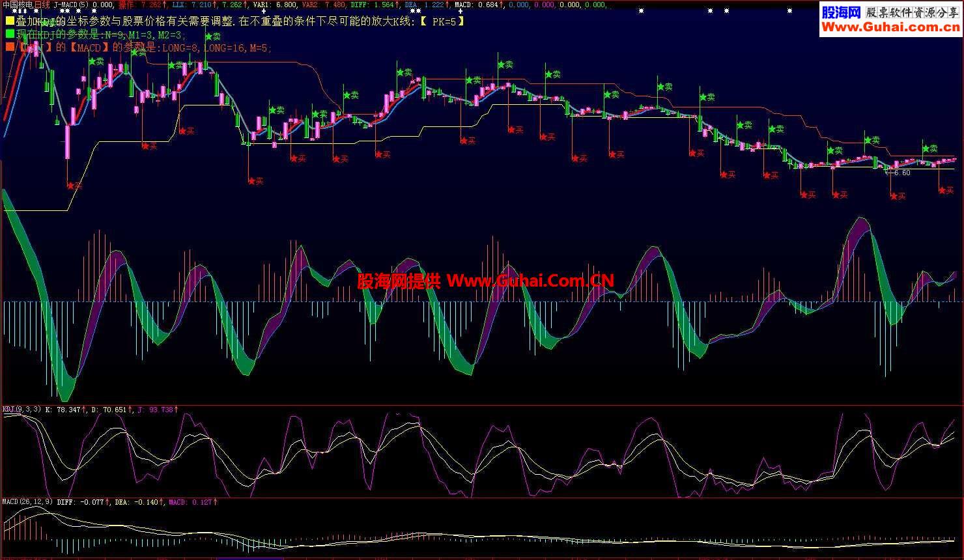Open the MACD(26,12,9) indicator title

pyautogui.click(x=27, y=502)
